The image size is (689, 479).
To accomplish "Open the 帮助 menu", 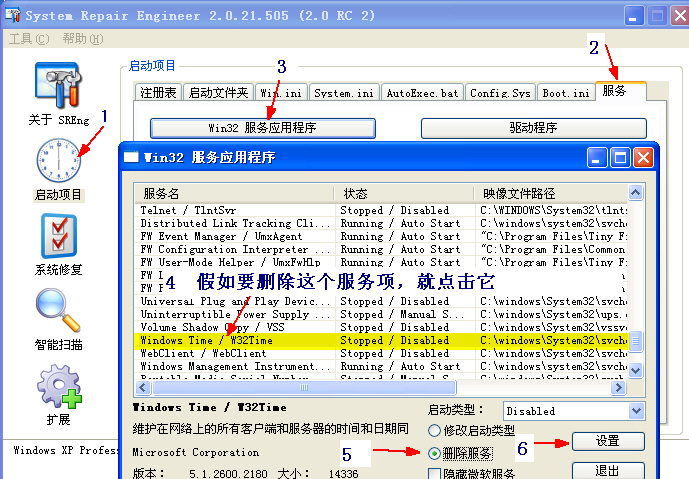I will (x=83, y=39).
